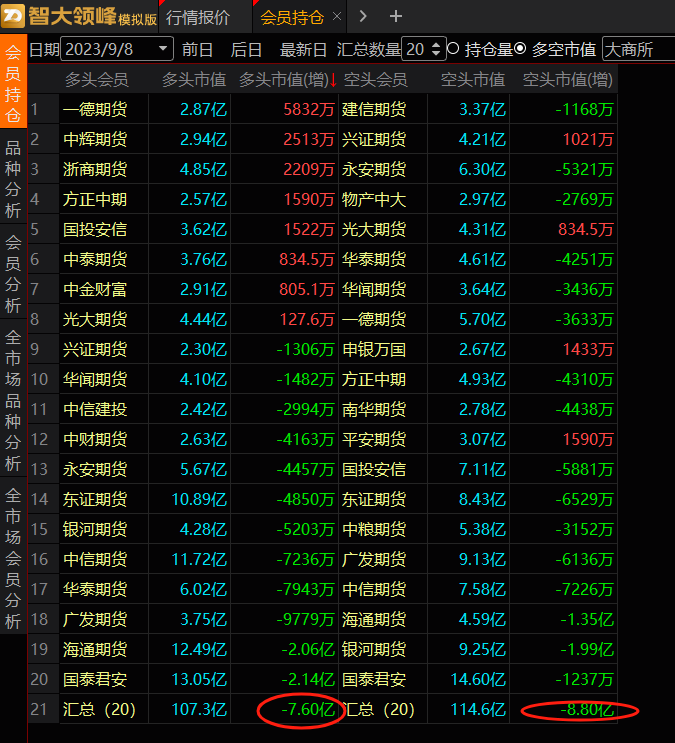675x743 pixels.
Task: Go to previous day with 前日
Action: [197, 49]
